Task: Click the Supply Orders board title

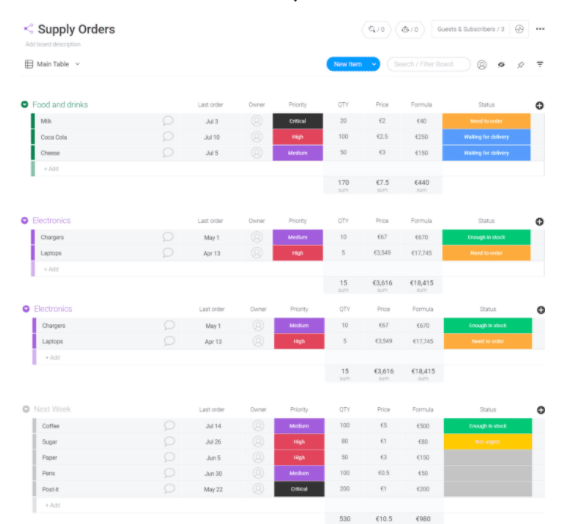Action: 77,29
